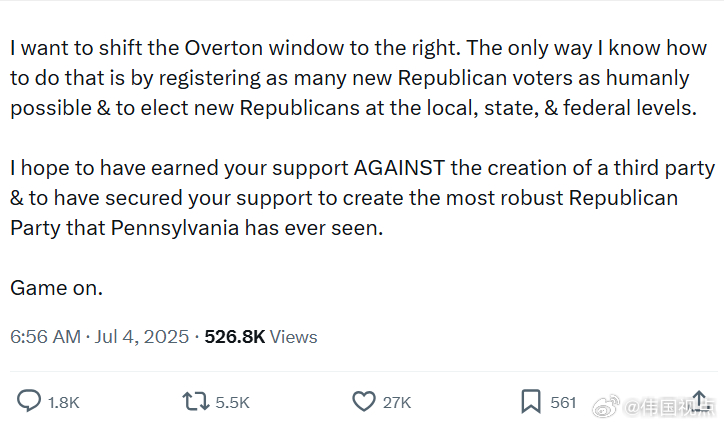
Task: View the 526.8K Views analytics
Action: pyautogui.click(x=261, y=336)
